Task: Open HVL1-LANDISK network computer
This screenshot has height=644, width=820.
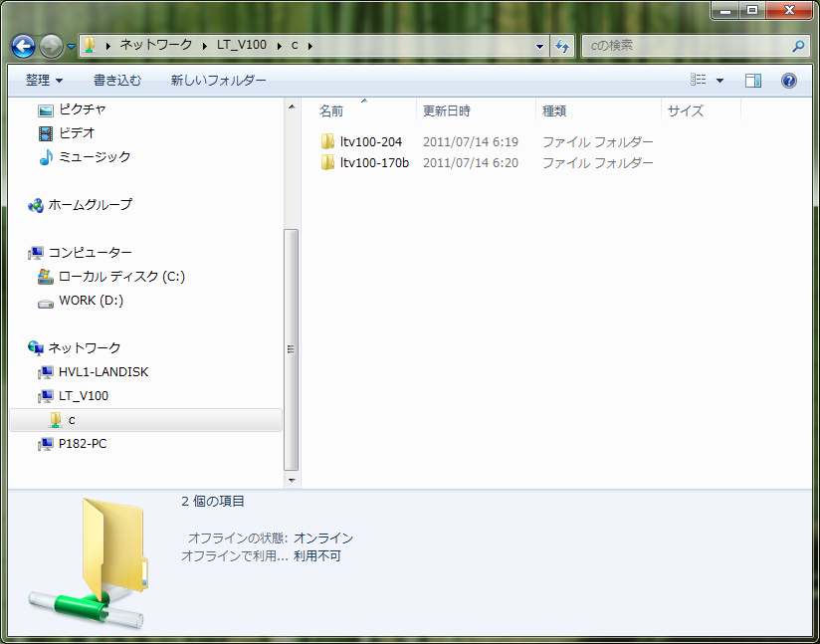Action: pyautogui.click(x=103, y=372)
